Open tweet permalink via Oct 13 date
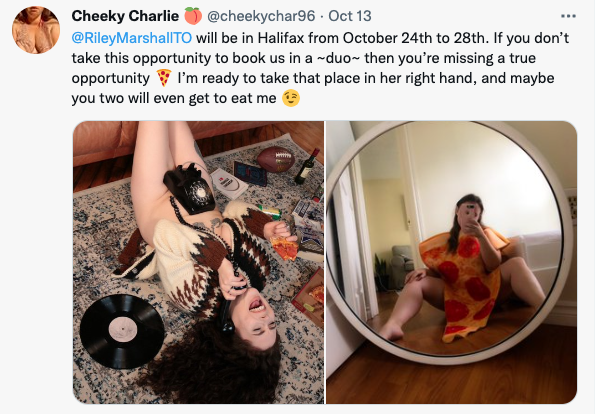The height and width of the screenshot is (414, 596). (350, 16)
